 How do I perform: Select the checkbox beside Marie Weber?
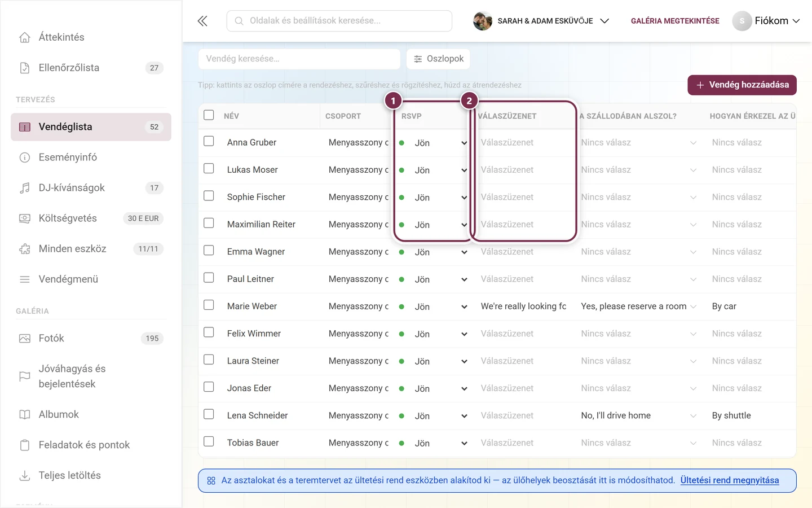pyautogui.click(x=209, y=305)
